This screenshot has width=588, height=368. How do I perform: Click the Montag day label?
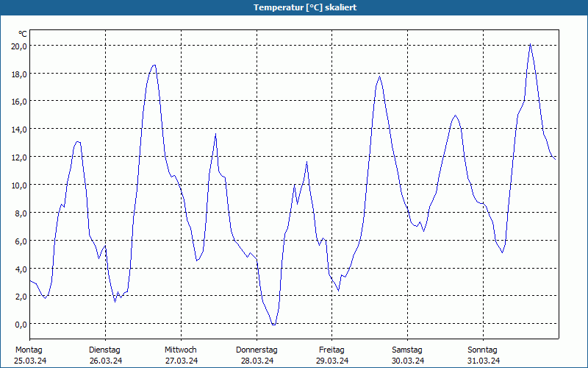[29, 350]
